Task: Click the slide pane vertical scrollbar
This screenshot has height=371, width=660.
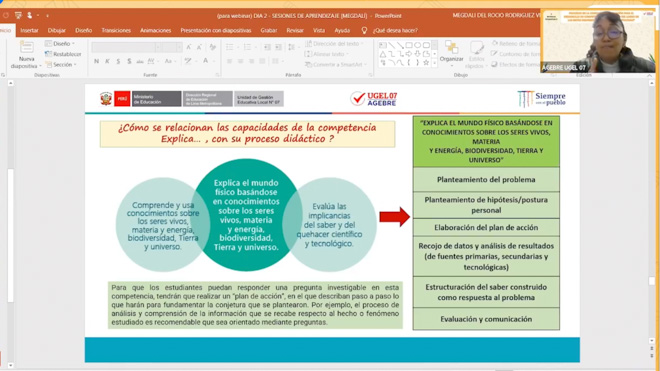Action: click(652, 211)
